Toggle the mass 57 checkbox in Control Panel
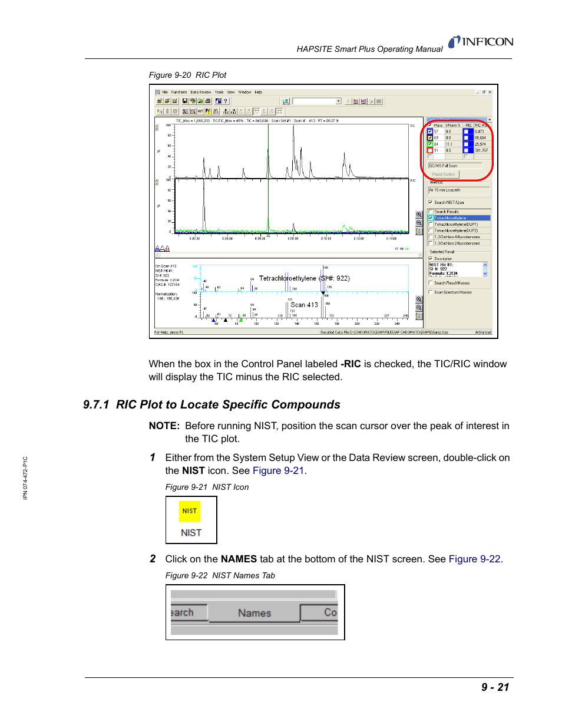This screenshot has width=562, height=728. (430, 131)
